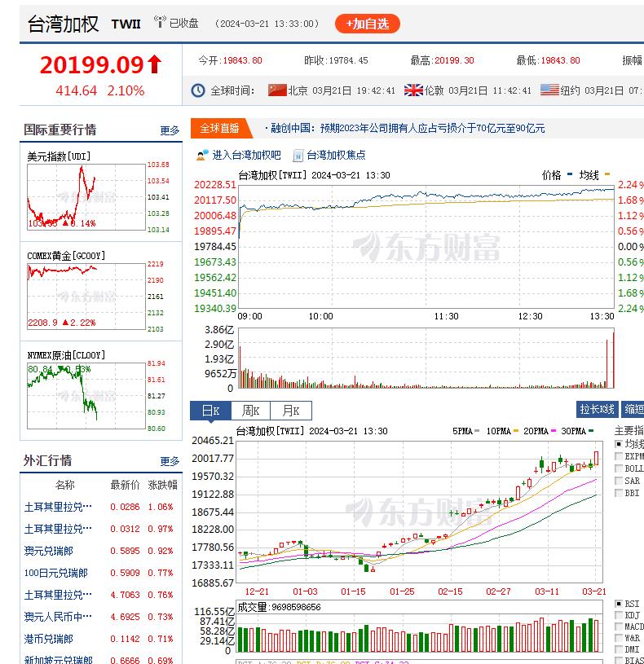Click the 5PMA legend color swatch
This screenshot has width=644, height=664.
coord(477,431)
